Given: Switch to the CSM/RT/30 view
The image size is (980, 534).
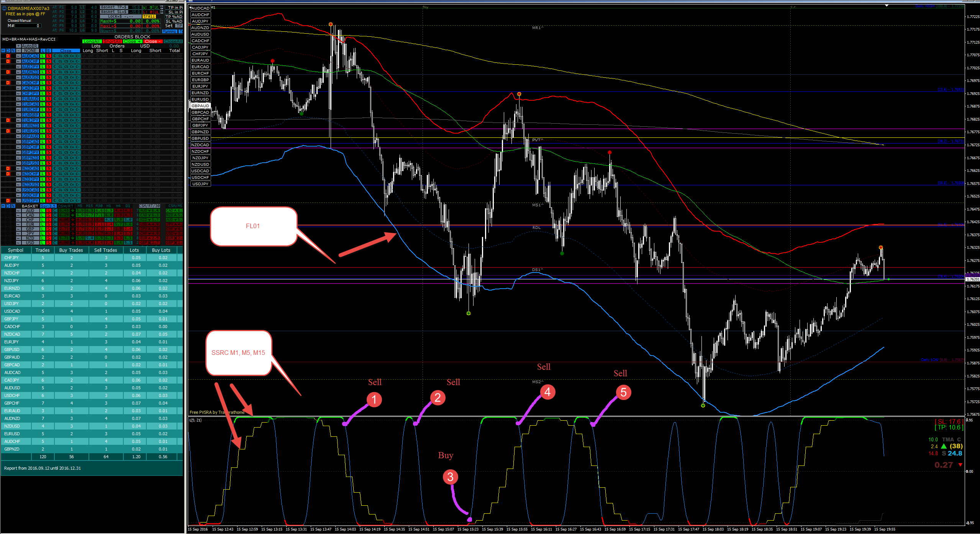Looking at the screenshot, I should click(149, 206).
